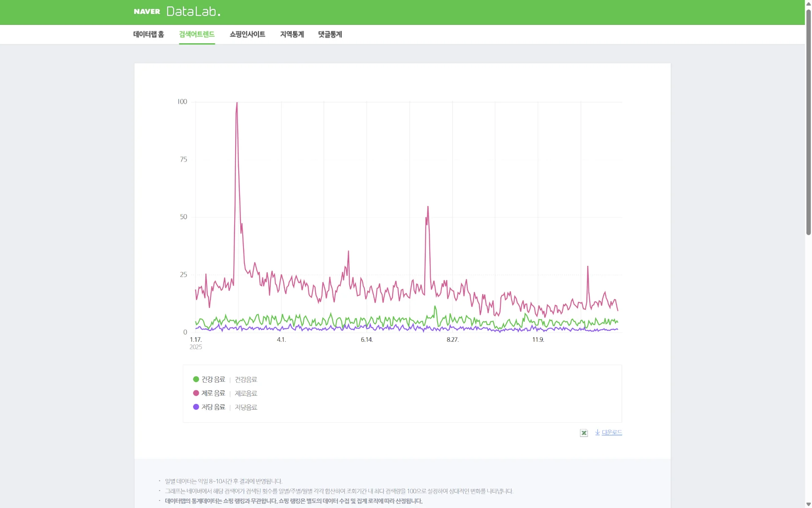Click the NAVER logo
Image resolution: width=812 pixels, height=508 pixels.
point(147,11)
